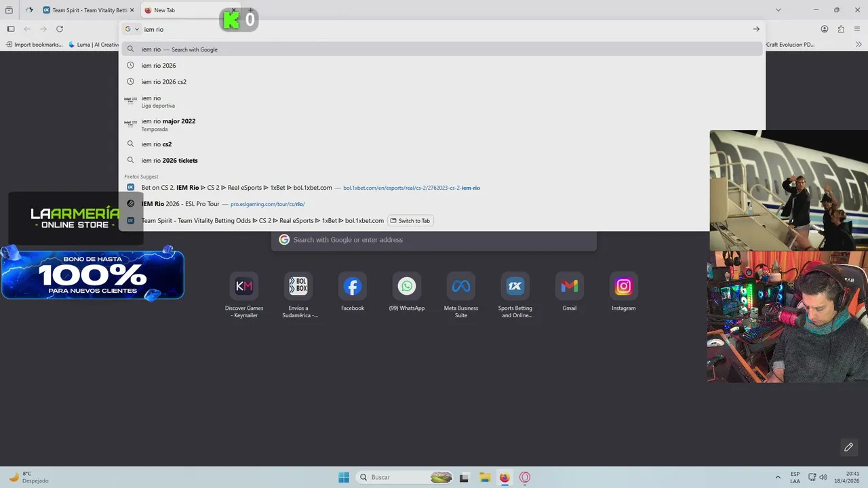Open the 'Luma | AI Creative' bookmark
The height and width of the screenshot is (488, 868).
pos(94,45)
